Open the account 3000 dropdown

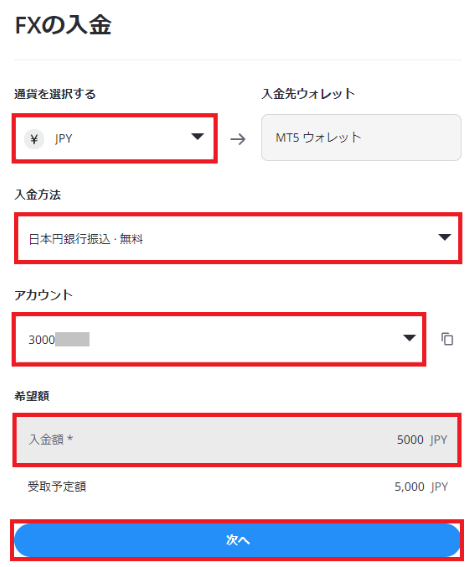coord(219,339)
